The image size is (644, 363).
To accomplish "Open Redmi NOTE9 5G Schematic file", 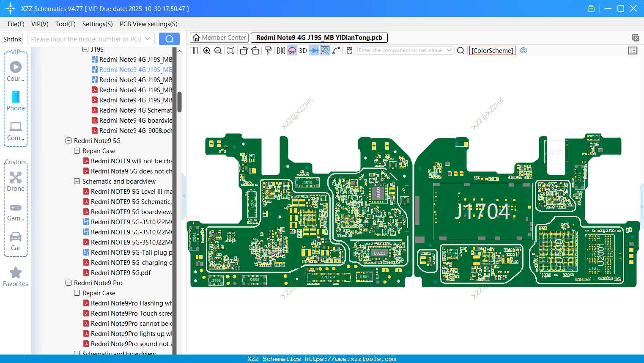I will pos(131,202).
